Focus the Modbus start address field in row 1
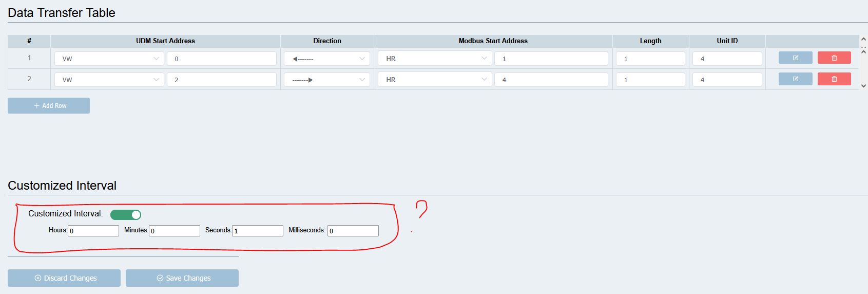 [x=551, y=59]
